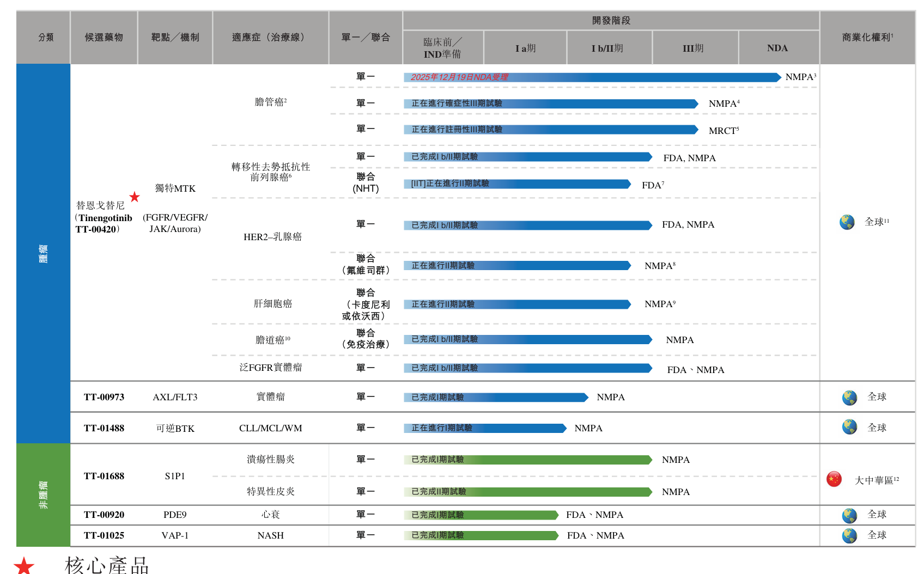Click the red star beside 核心產品 legend
Image resolution: width=924 pixels, height=574 pixels.
pos(24,565)
